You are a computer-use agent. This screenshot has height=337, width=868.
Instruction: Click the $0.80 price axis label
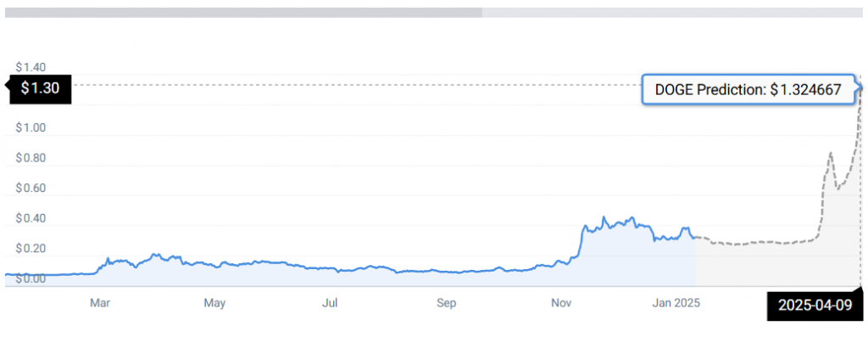coord(30,159)
